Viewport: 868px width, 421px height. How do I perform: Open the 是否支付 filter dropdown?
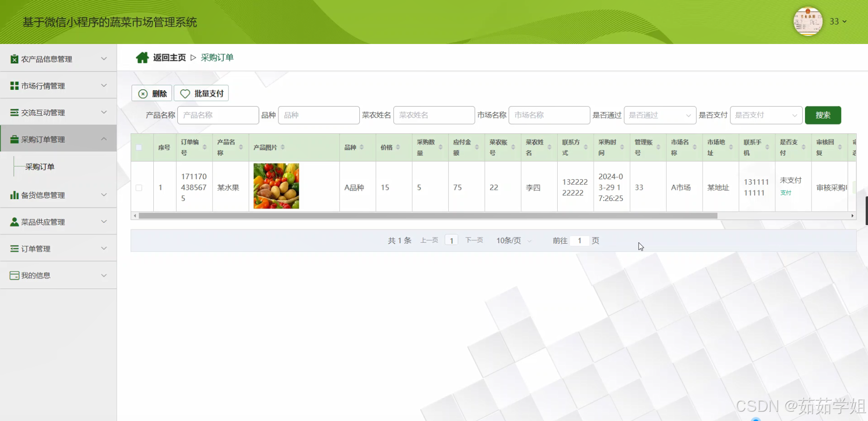click(766, 115)
